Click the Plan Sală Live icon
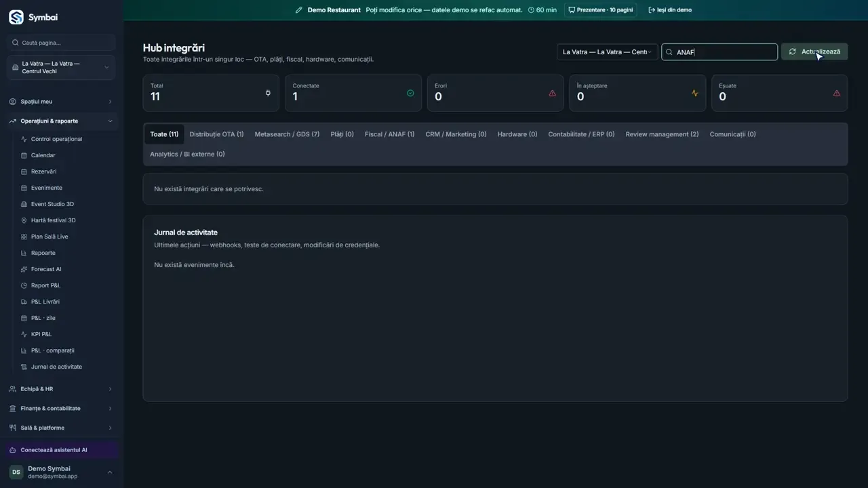The height and width of the screenshot is (488, 868). pos(24,237)
